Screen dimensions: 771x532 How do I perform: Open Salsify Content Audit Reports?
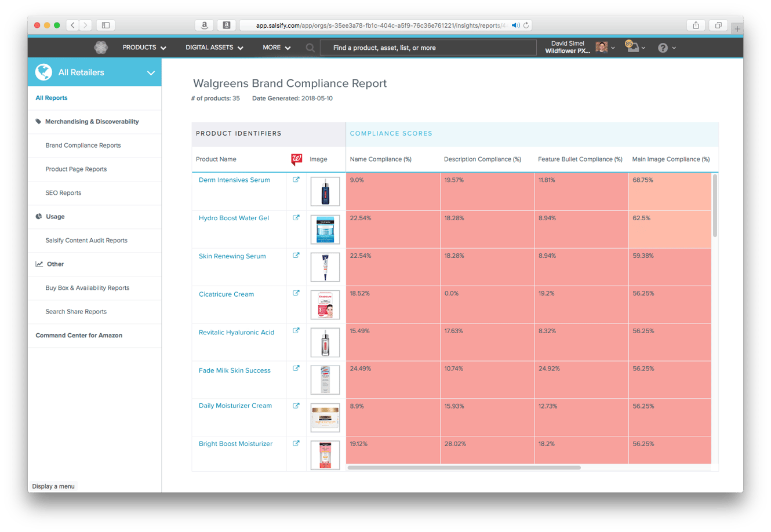pos(86,241)
